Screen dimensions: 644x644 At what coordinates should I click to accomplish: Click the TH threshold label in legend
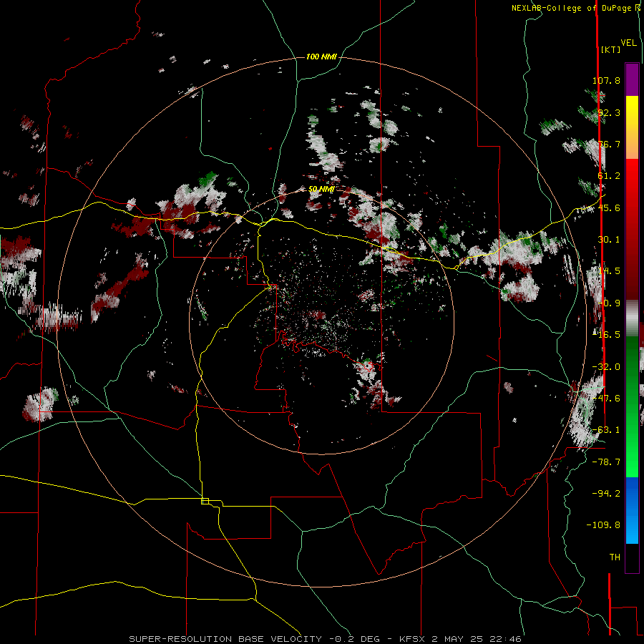[x=615, y=557]
